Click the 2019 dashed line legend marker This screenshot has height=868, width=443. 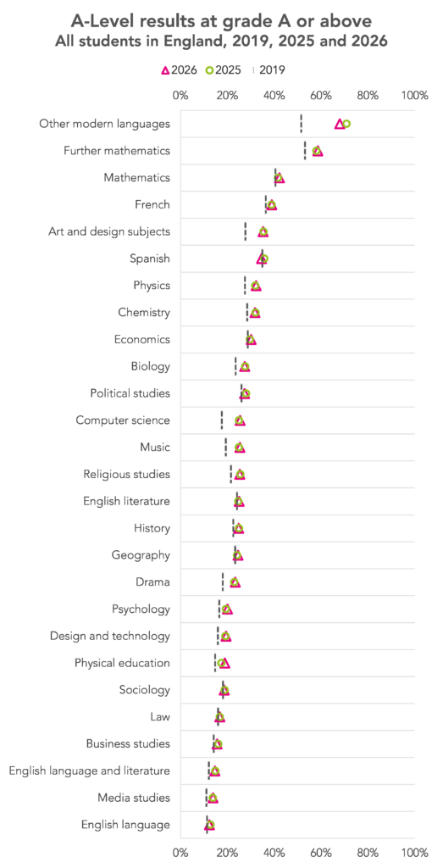253,70
